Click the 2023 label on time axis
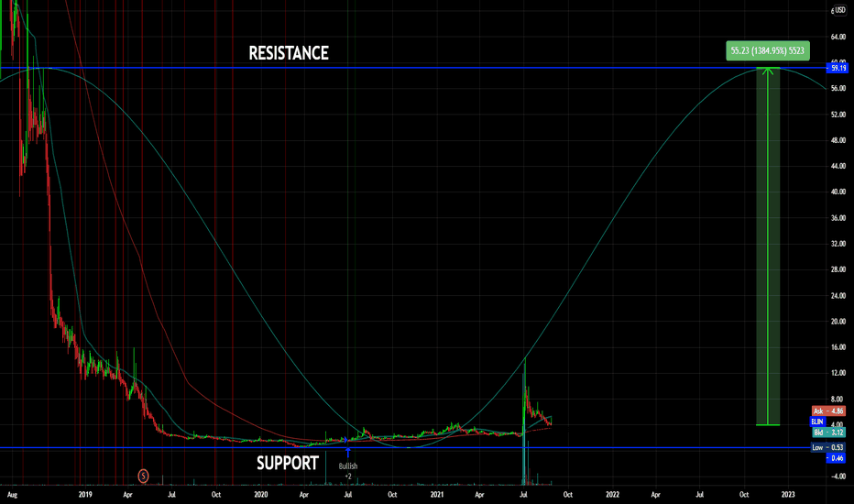Viewport: 854px width, 504px height. pyautogui.click(x=788, y=495)
